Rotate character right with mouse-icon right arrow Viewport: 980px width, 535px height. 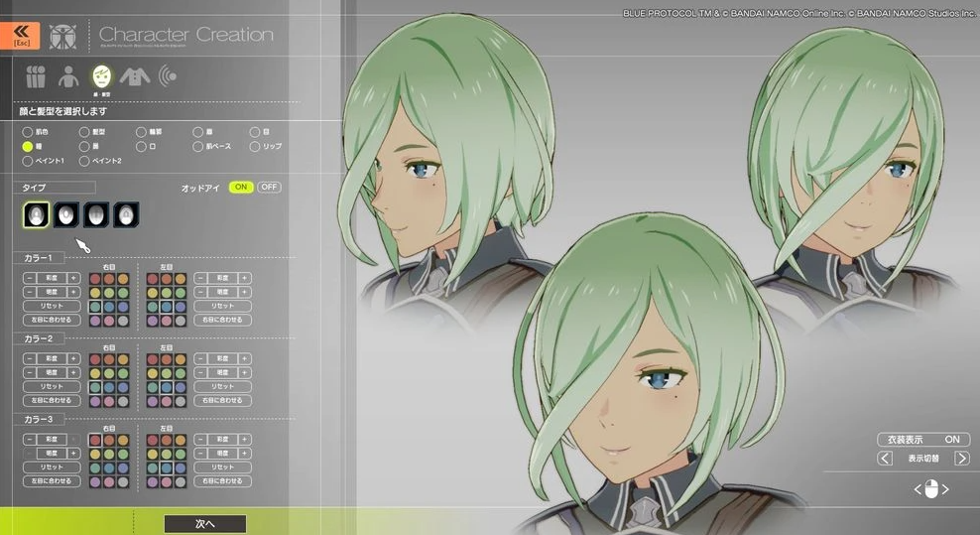(945, 489)
